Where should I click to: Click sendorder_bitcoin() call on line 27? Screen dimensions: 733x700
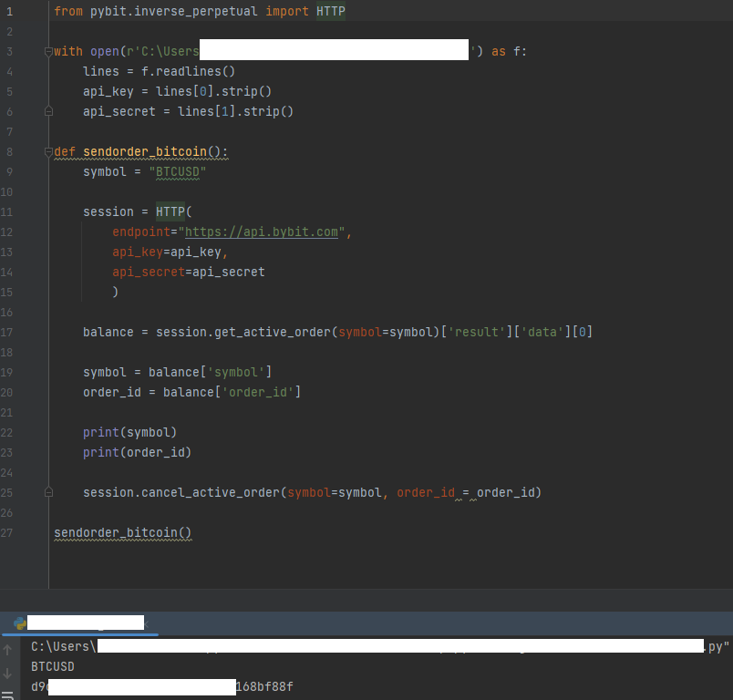[122, 533]
